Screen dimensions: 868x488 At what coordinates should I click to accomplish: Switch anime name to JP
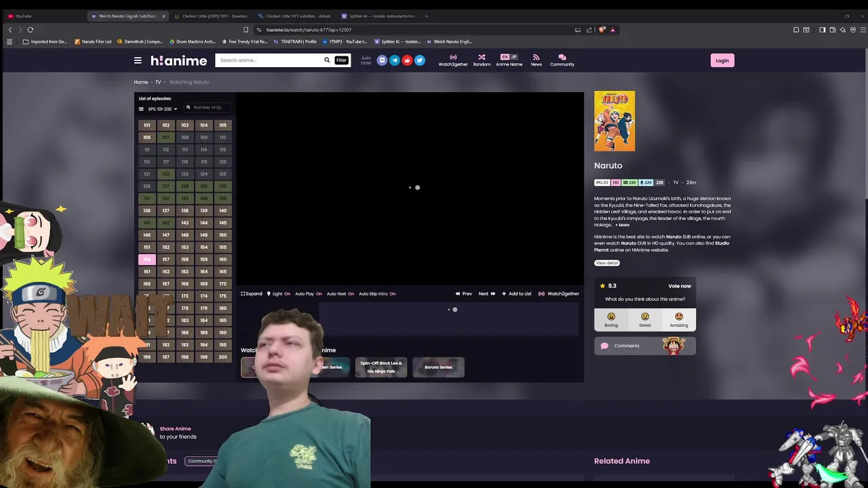click(513, 57)
